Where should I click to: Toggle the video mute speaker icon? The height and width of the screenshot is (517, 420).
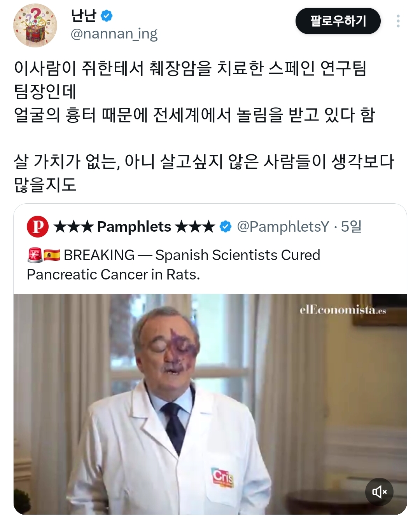pyautogui.click(x=379, y=492)
